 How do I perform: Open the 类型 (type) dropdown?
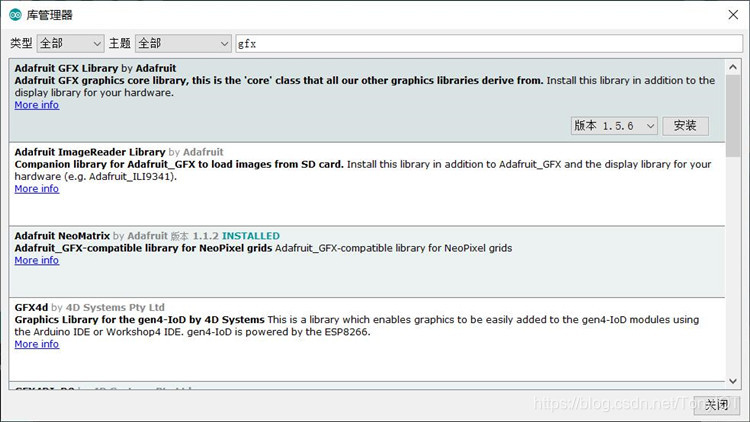pos(70,44)
